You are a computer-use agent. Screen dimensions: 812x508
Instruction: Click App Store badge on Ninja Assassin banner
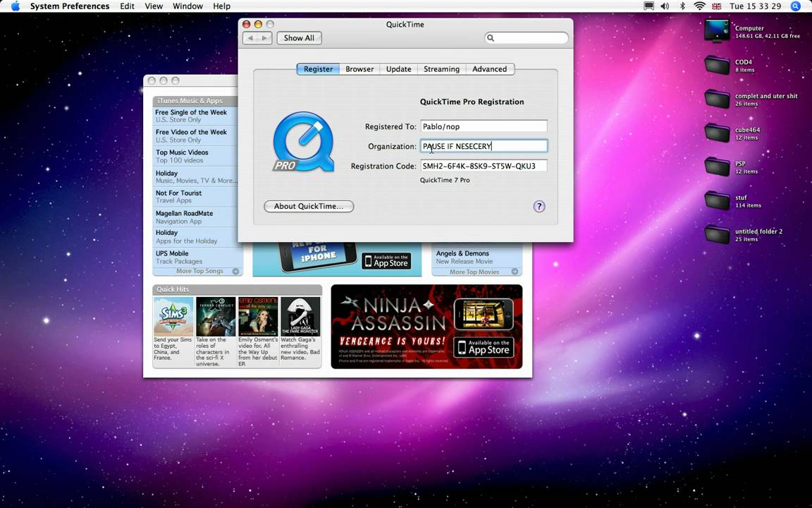pyautogui.click(x=484, y=347)
